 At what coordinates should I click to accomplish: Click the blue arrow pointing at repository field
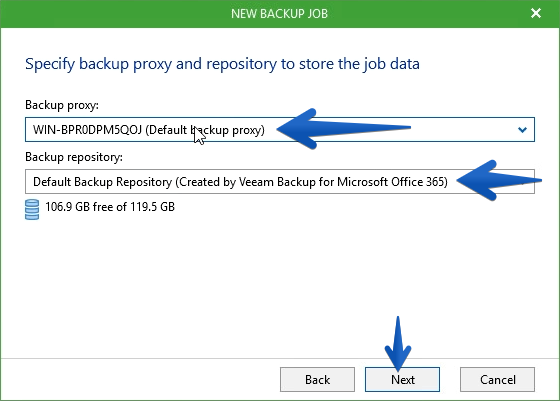point(499,180)
